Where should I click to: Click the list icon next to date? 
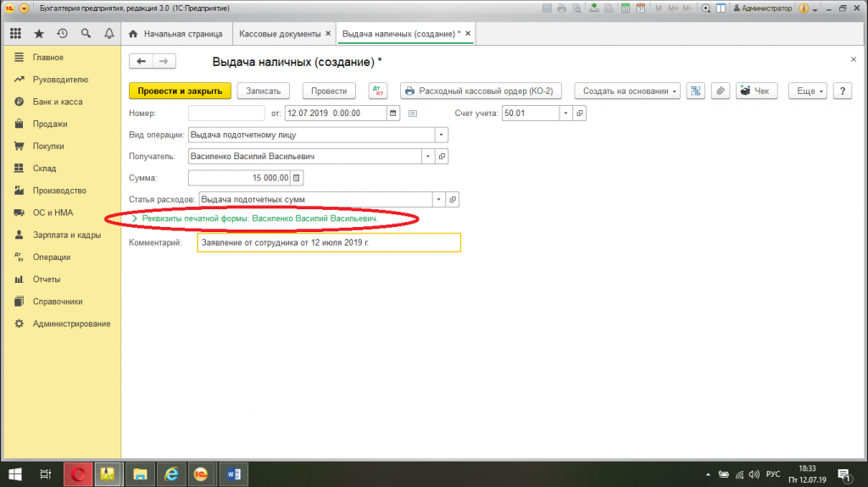coord(413,113)
